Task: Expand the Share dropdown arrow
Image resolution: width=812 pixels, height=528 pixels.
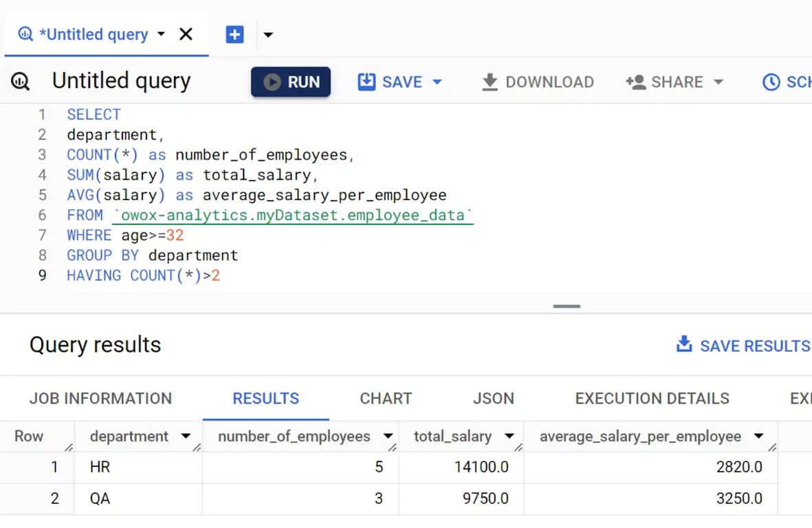Action: 718,82
